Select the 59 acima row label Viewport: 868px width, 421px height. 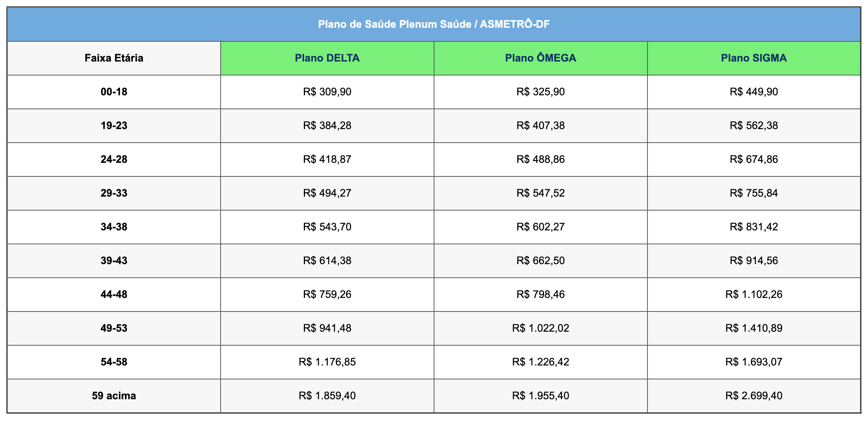[x=114, y=396]
